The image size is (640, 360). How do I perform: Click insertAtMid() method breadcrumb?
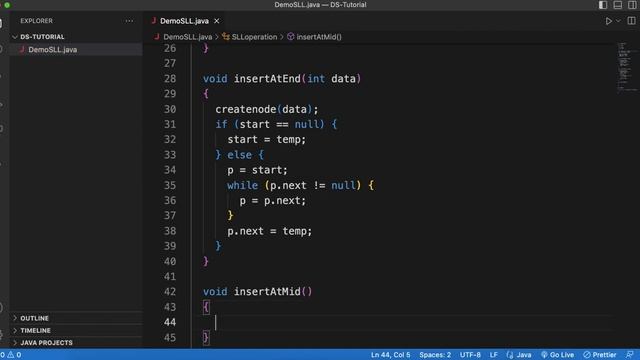(x=319, y=37)
